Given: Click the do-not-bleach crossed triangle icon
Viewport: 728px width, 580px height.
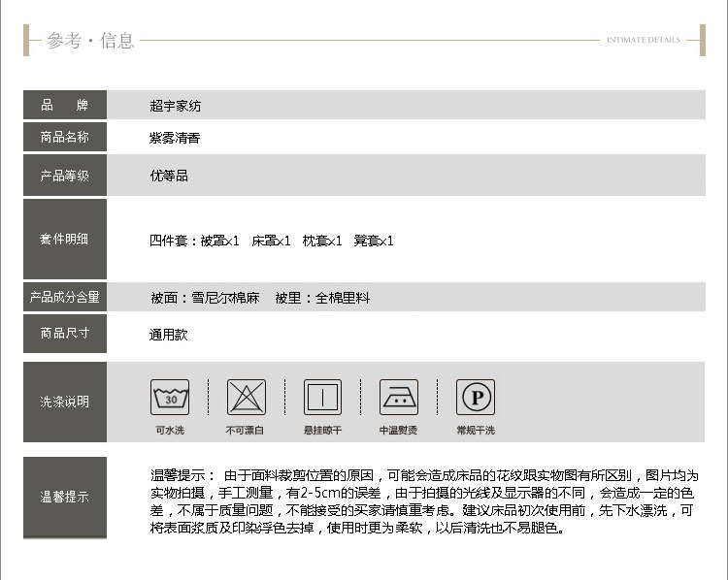Looking at the screenshot, I should click(x=247, y=398).
